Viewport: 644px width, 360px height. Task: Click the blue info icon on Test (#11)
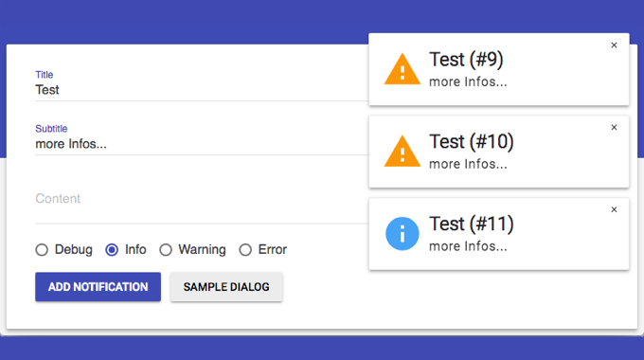point(402,233)
